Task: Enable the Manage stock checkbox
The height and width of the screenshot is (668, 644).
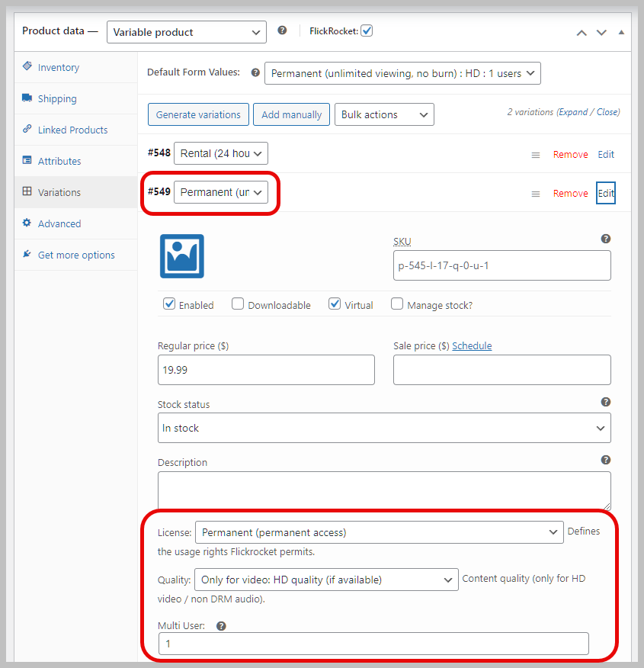Action: 397,304
